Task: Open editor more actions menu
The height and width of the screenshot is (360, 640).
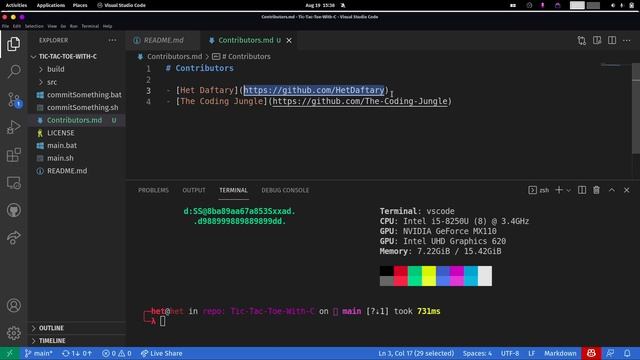Action: [627, 40]
